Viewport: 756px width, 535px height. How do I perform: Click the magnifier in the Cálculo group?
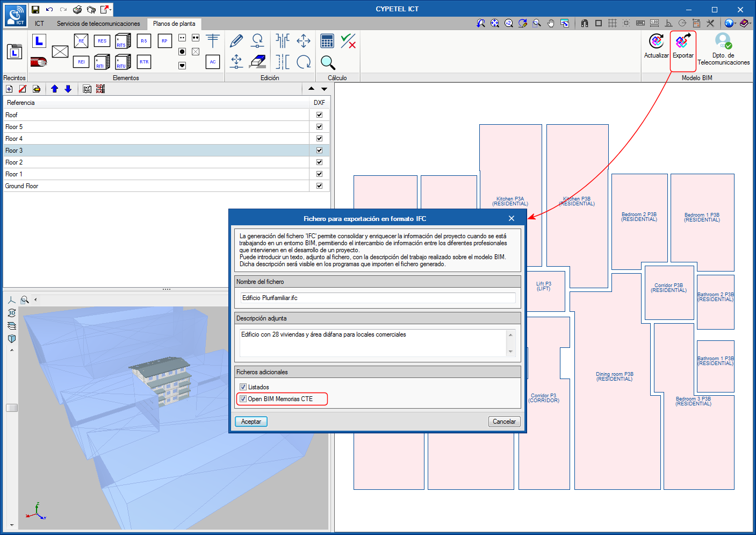(x=328, y=62)
